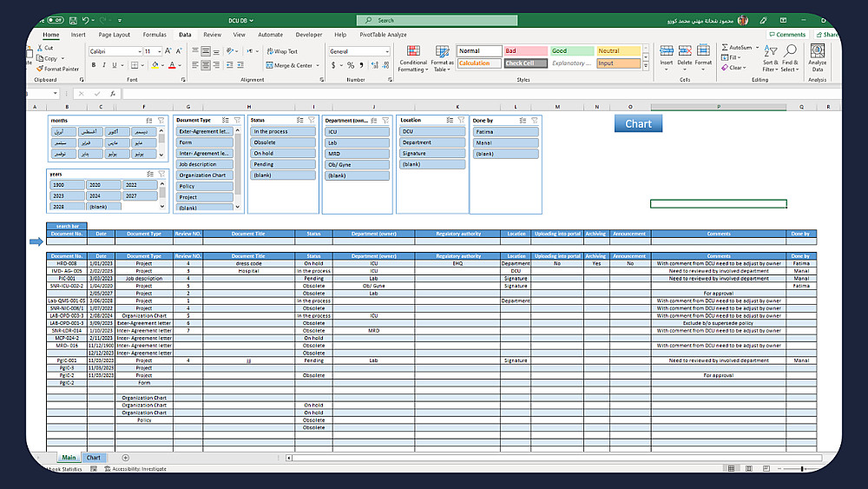
Task: Open the font size dropdown
Action: point(160,51)
